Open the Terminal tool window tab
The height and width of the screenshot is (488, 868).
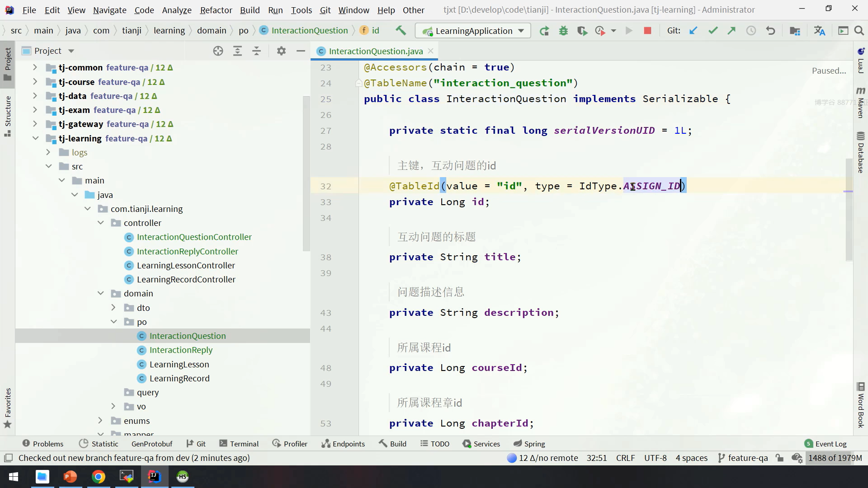coord(239,444)
